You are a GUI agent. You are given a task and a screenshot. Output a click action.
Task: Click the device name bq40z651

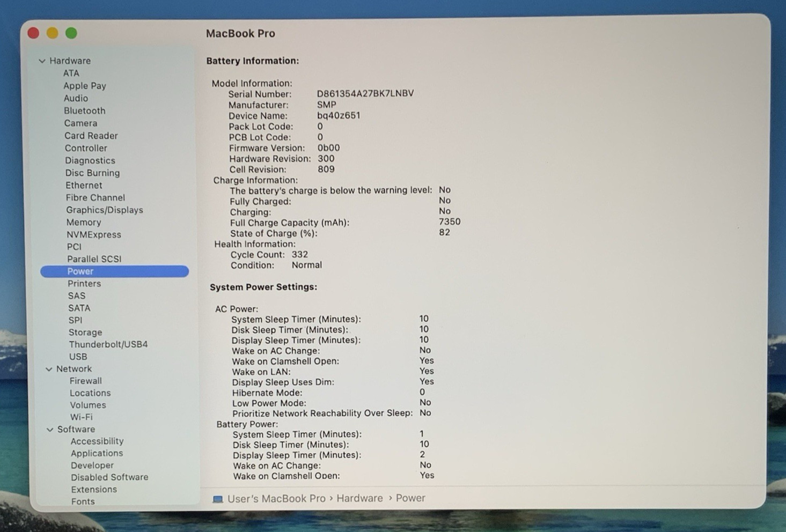pyautogui.click(x=338, y=116)
